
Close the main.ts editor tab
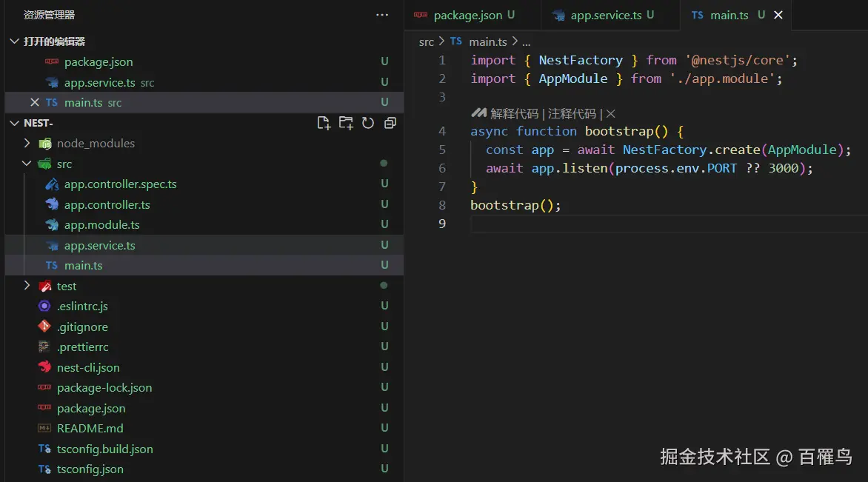point(778,15)
